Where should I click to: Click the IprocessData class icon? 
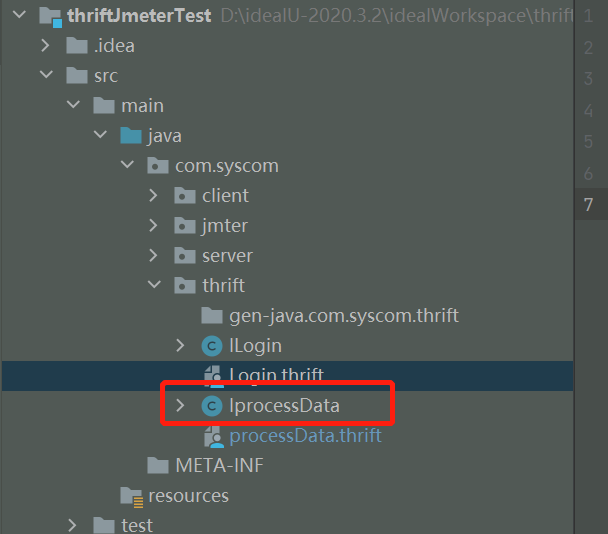212,406
